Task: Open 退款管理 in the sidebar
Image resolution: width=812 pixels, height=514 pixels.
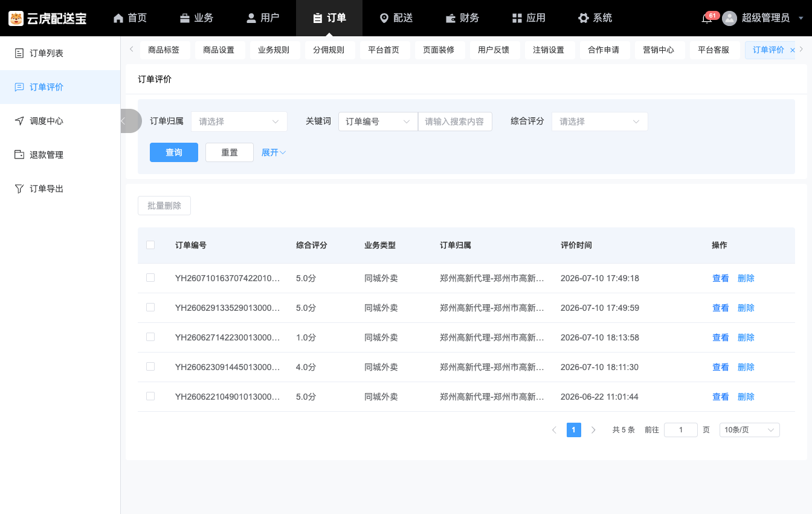Action: click(60, 155)
